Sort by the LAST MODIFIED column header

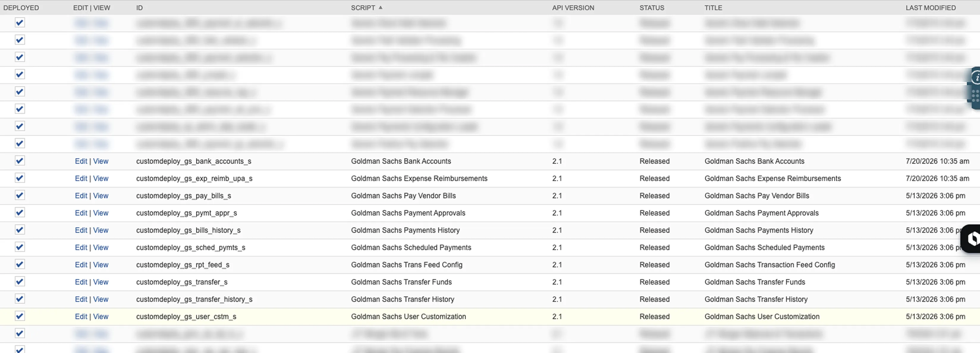[x=931, y=8]
